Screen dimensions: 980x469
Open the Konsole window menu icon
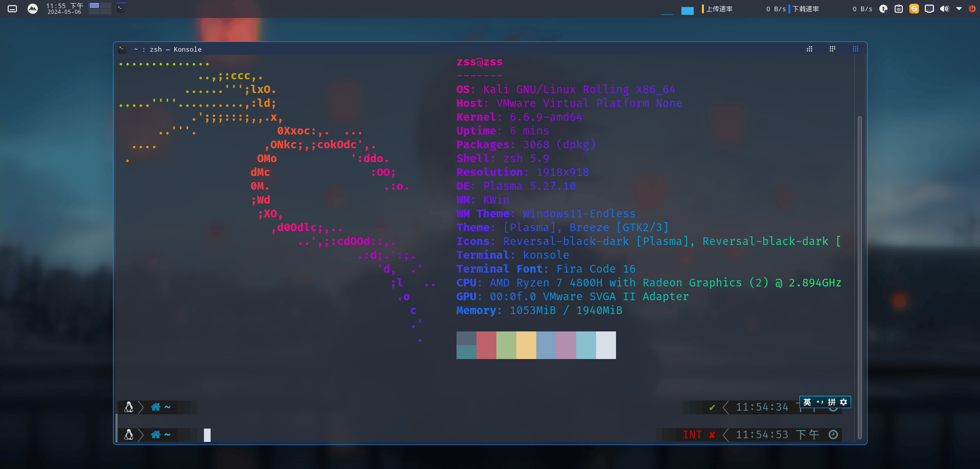tap(122, 49)
